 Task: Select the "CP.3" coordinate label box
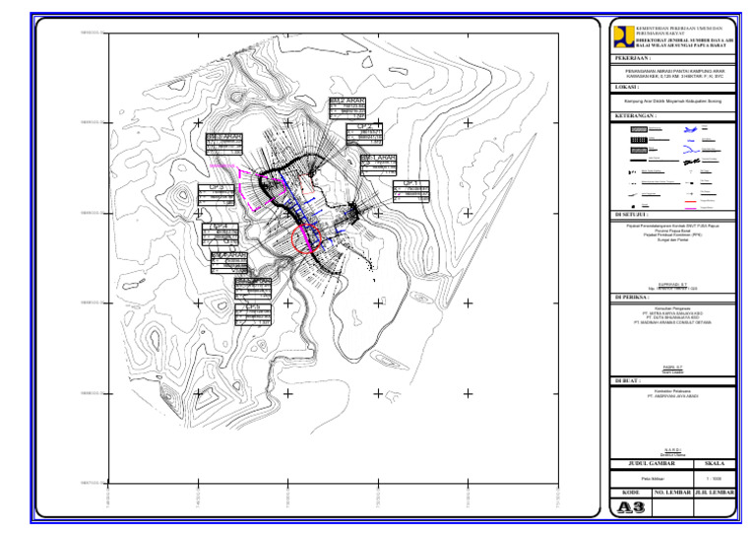(216, 195)
